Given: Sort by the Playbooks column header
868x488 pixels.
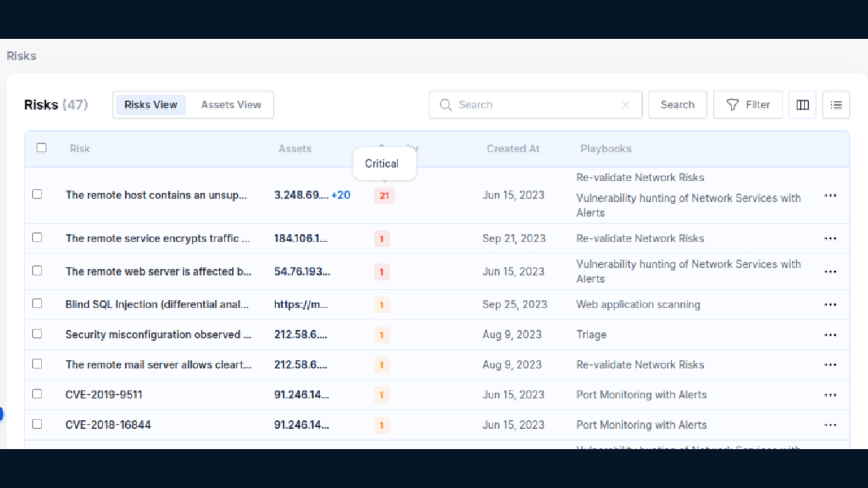Looking at the screenshot, I should 606,149.
